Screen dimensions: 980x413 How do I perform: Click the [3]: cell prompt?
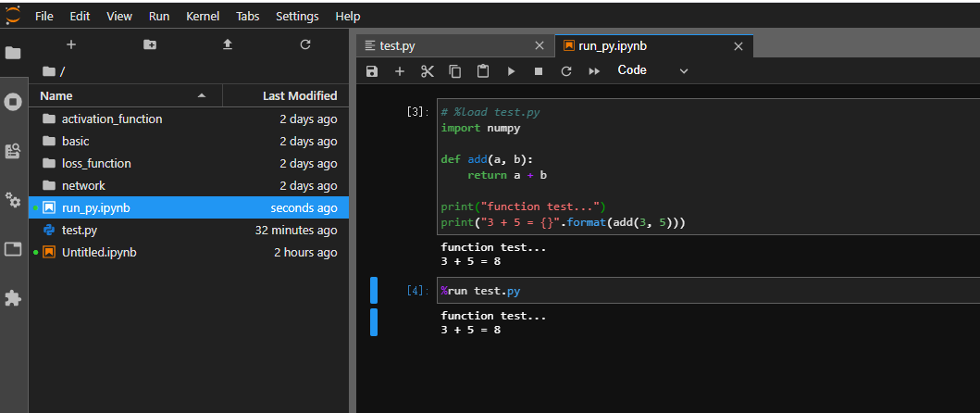coord(417,112)
